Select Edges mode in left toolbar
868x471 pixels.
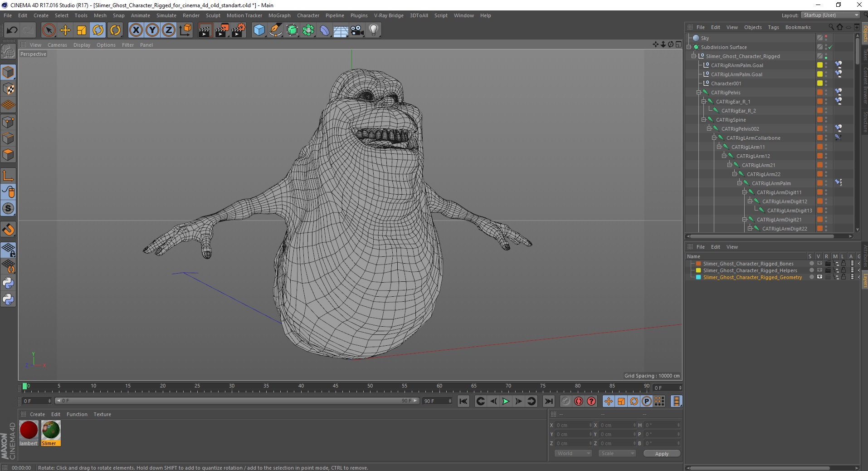point(8,138)
